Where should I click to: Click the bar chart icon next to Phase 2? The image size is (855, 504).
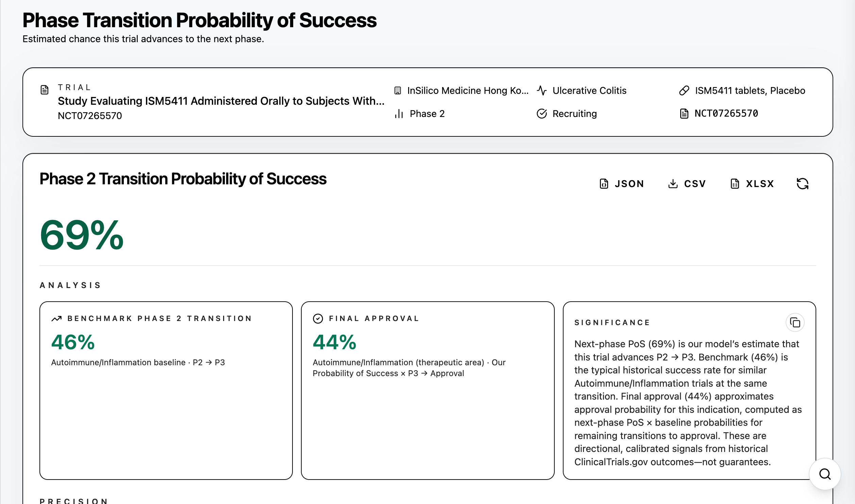pos(399,114)
